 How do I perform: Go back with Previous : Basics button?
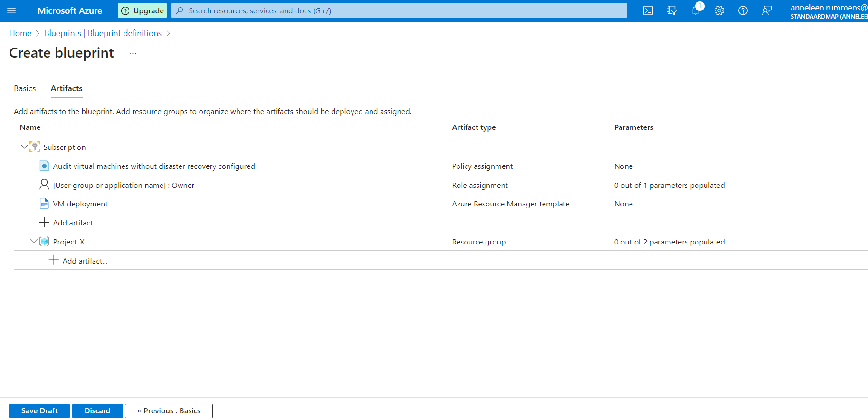(169, 411)
